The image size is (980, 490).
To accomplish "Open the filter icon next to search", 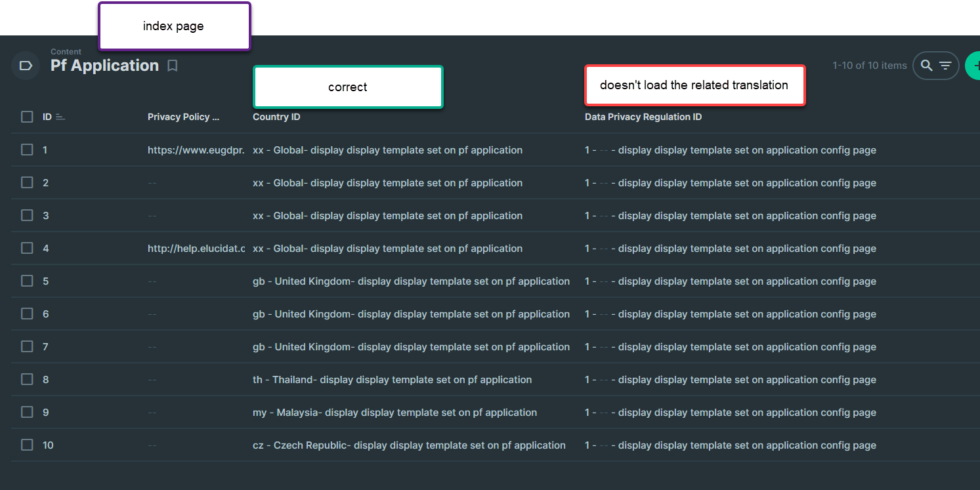I will [944, 66].
